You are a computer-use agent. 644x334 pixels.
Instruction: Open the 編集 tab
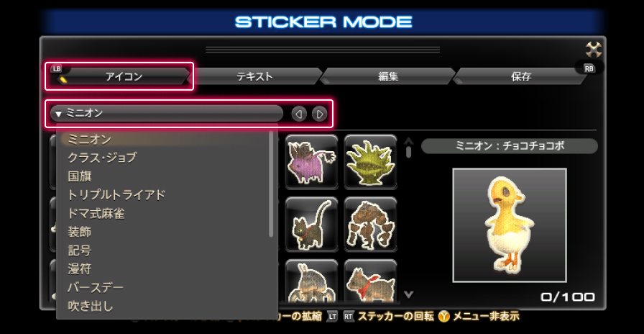click(388, 76)
